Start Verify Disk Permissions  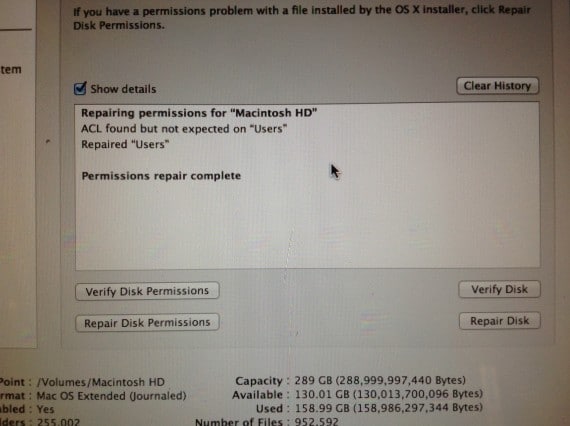point(147,291)
